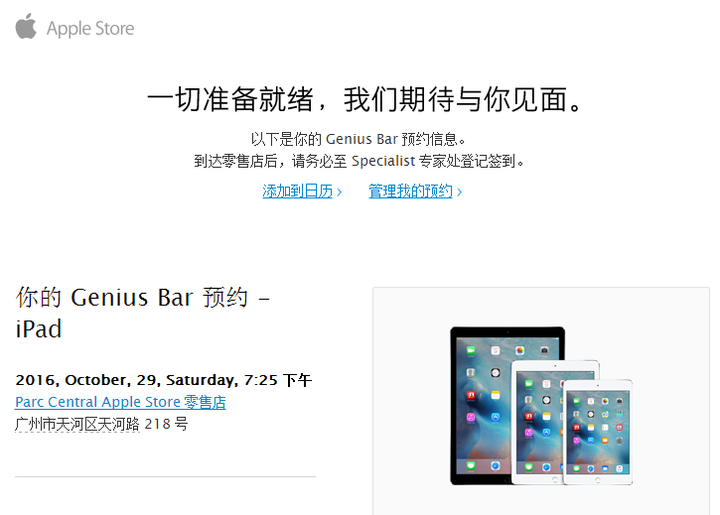The image size is (720, 515).
Task: Click the FaceTime icon on black iPad
Action: pyautogui.click(x=471, y=351)
